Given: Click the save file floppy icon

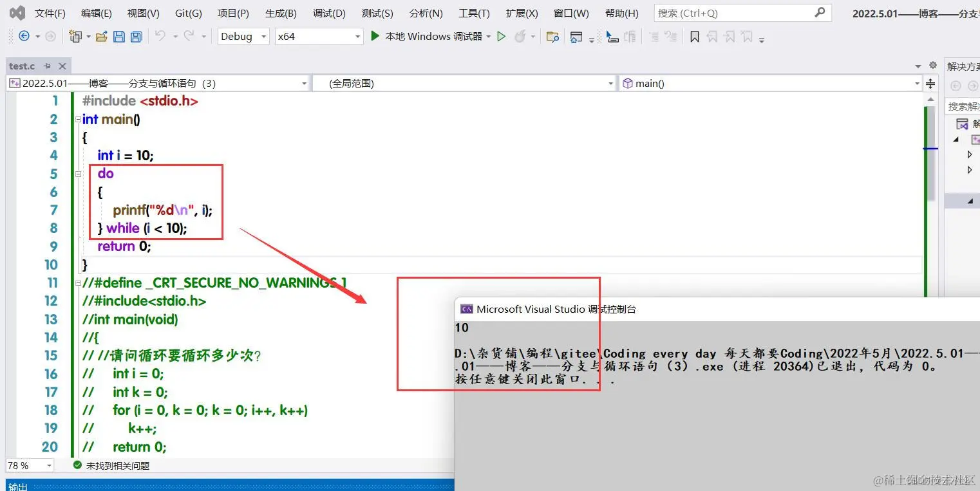Looking at the screenshot, I should 119,37.
